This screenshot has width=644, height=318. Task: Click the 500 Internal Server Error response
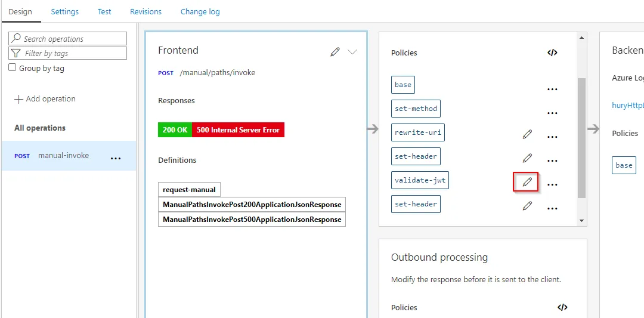click(x=238, y=130)
